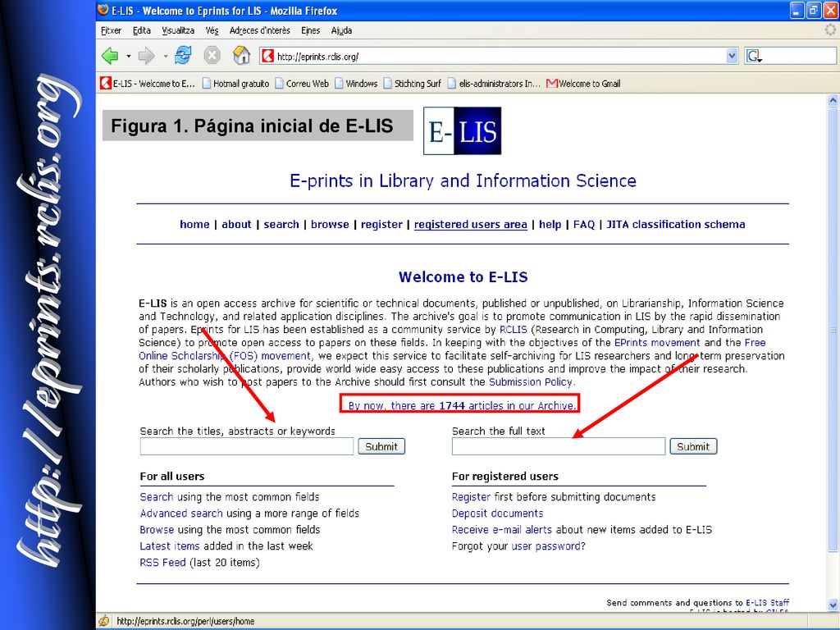840x630 pixels.
Task: Click the 1744 articles in our Archive link
Action: 462,405
